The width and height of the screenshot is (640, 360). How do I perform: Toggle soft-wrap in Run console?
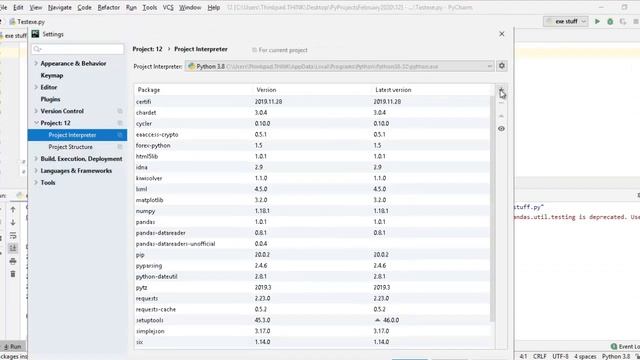[13, 236]
